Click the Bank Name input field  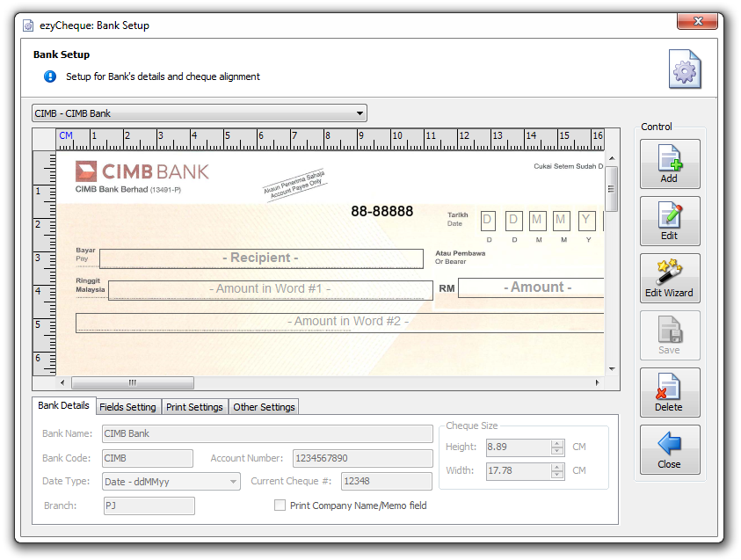pos(267,433)
